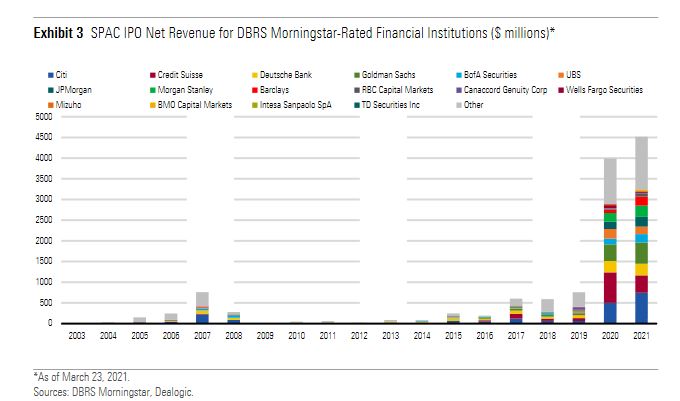Click the 2012 x-axis year label
This screenshot has width=680, height=401.
tap(357, 337)
